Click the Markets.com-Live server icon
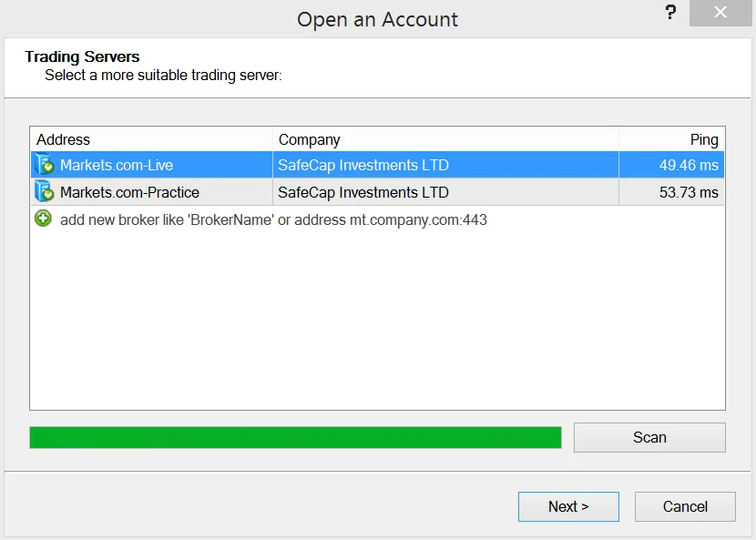Screen dimensions: 756x540 (45, 165)
